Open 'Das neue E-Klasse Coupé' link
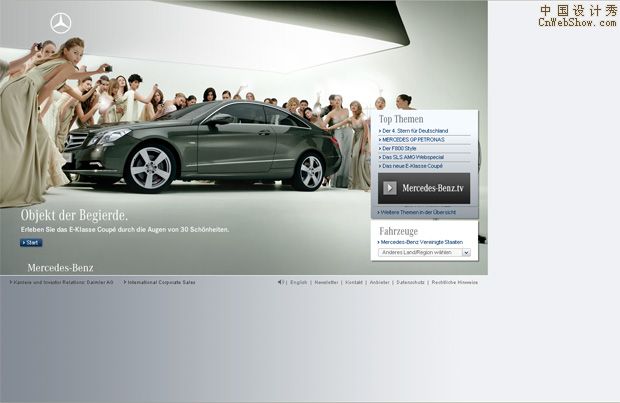The width and height of the screenshot is (620, 403). point(411,166)
